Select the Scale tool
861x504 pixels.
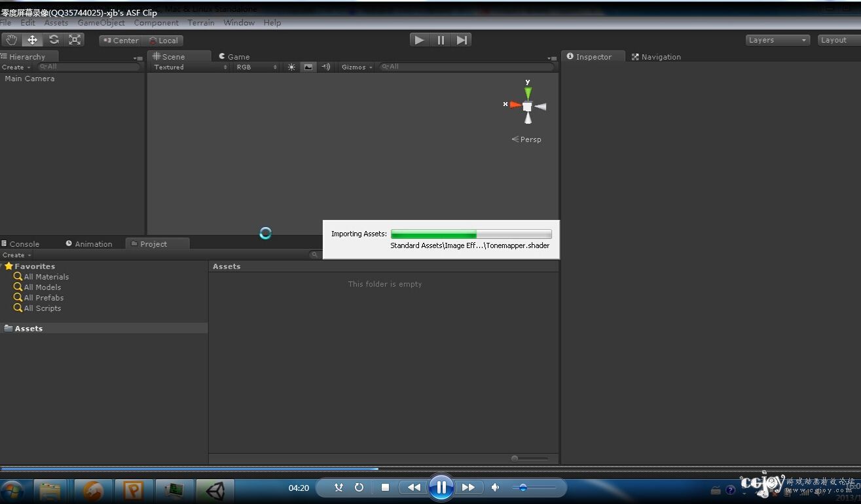(x=75, y=40)
